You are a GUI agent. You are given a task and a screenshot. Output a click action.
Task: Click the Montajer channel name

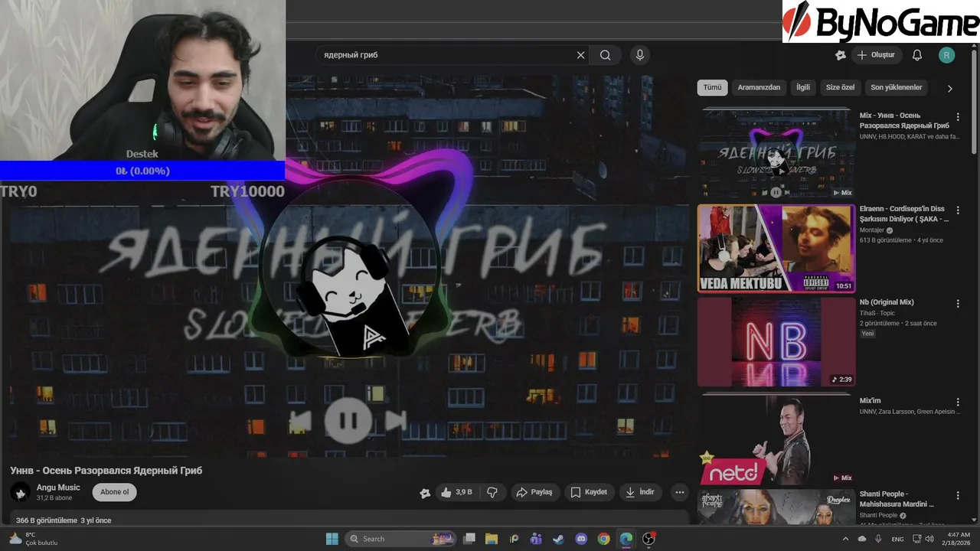(872, 230)
